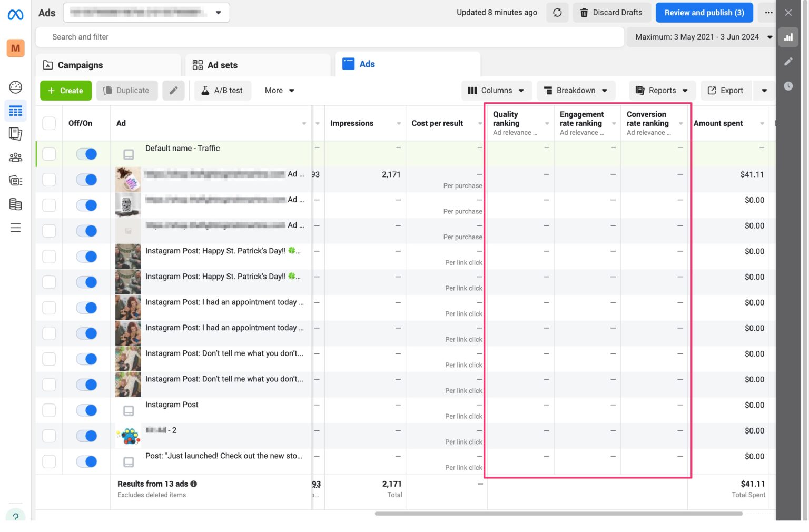Screen dimensions: 809x532
Task: Switch to the Ad sets tab
Action: [x=222, y=65]
